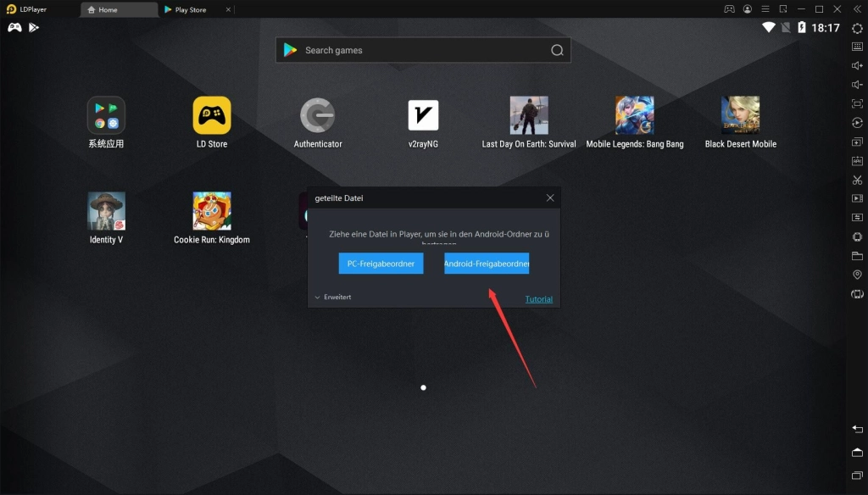
Task: Open the sidebar settings gear icon
Action: pos(857,28)
